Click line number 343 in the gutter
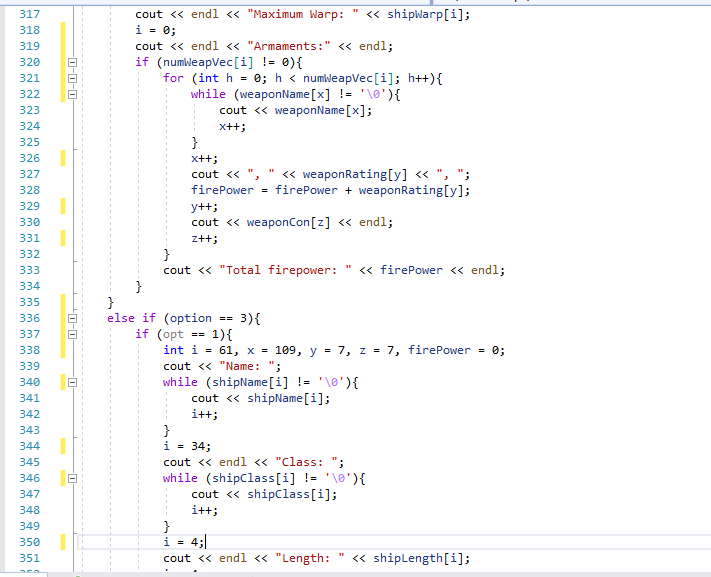This screenshot has height=577, width=711. pos(29,430)
